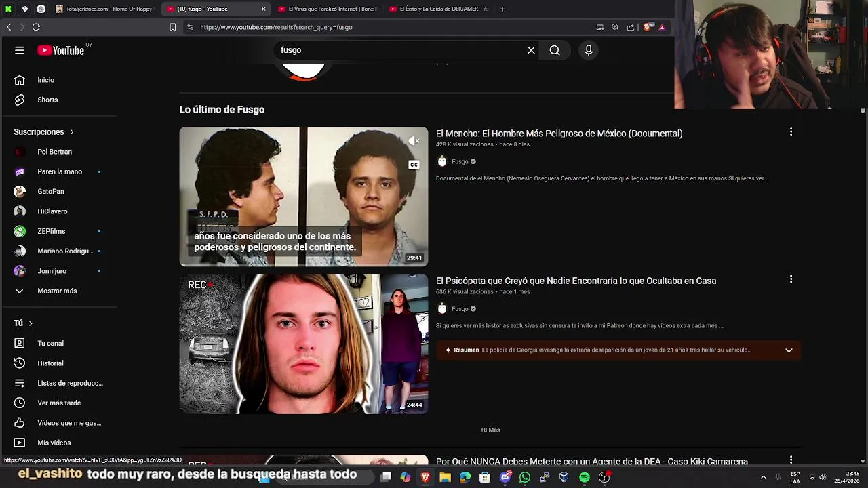
Task: Go back with the browser back arrow
Action: (9, 27)
